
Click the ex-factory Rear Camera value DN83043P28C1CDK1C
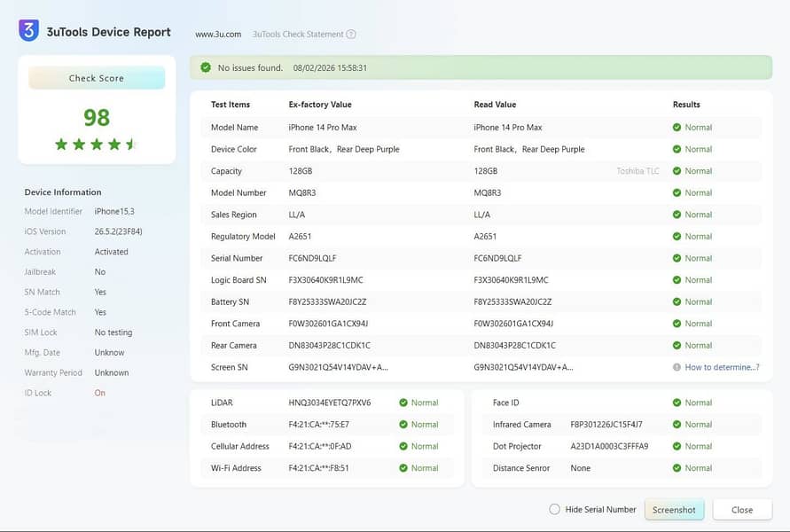click(x=330, y=346)
